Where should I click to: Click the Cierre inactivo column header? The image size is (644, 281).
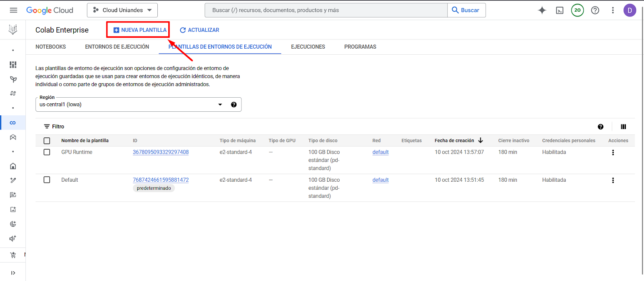coord(514,141)
